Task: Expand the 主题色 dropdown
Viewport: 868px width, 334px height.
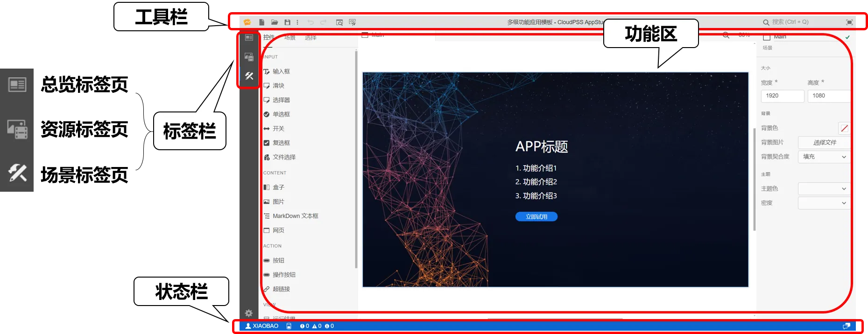Action: click(824, 188)
